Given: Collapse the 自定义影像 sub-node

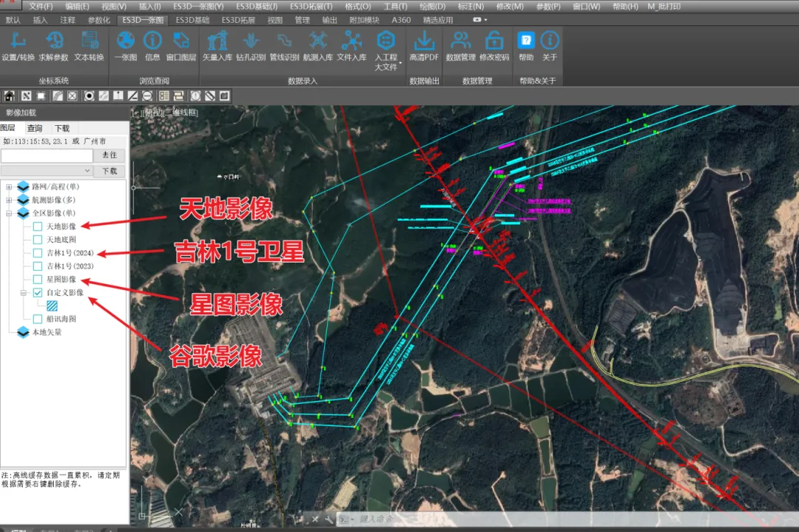Looking at the screenshot, I should pyautogui.click(x=24, y=293).
